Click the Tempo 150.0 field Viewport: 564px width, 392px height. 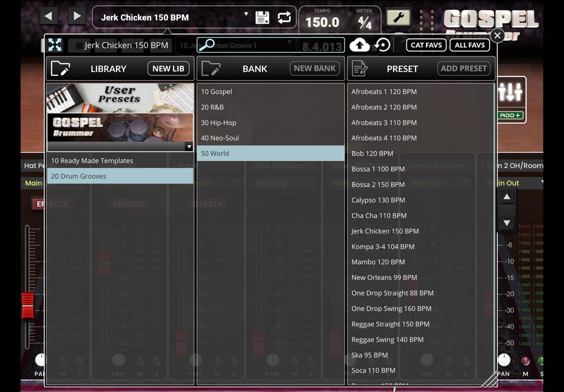coord(322,22)
